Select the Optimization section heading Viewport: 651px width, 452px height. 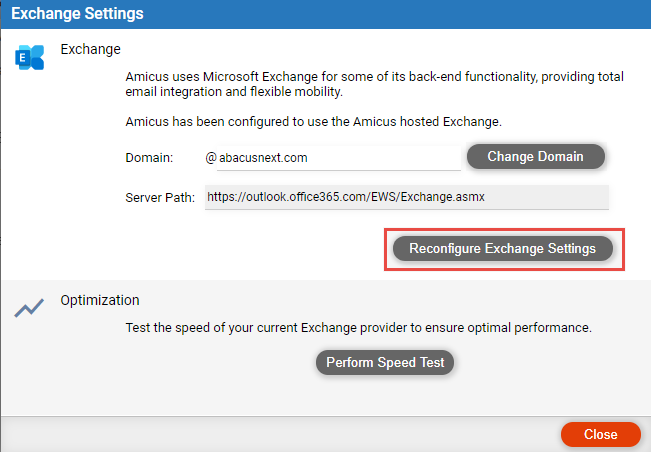(100, 300)
